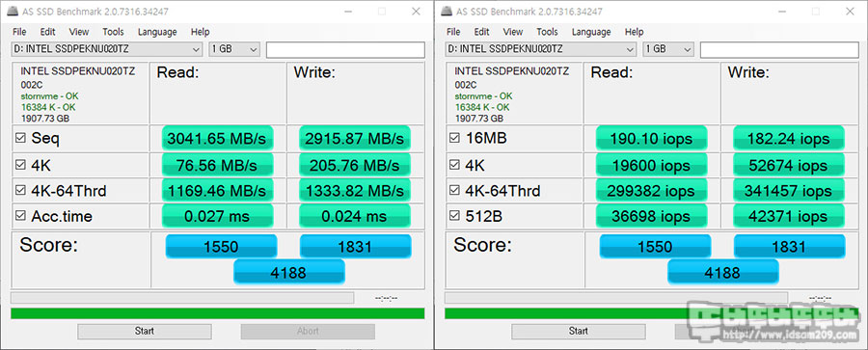Viewport: 868px width, 350px height.
Task: Toggle 4K-64Thrd checkbox in left window
Action: (x=20, y=191)
